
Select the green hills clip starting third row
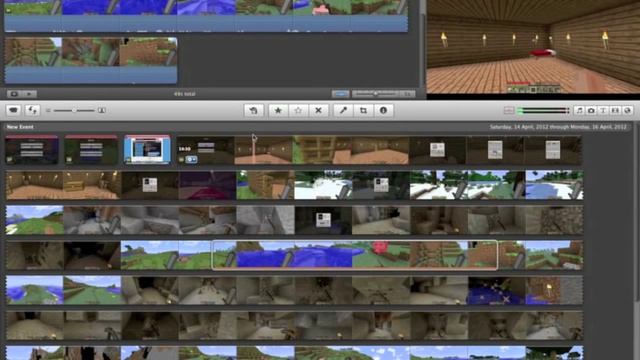click(35, 220)
